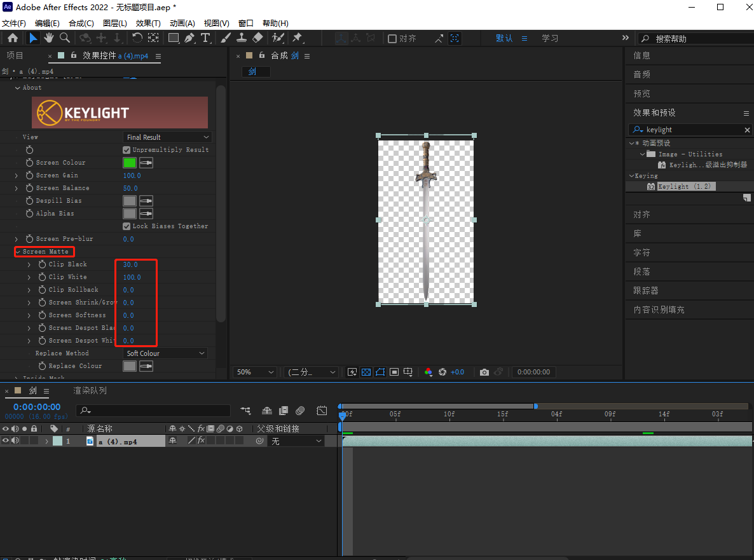Hide layer a (4).mp4 video
Image resolution: width=754 pixels, height=560 pixels.
click(6, 440)
